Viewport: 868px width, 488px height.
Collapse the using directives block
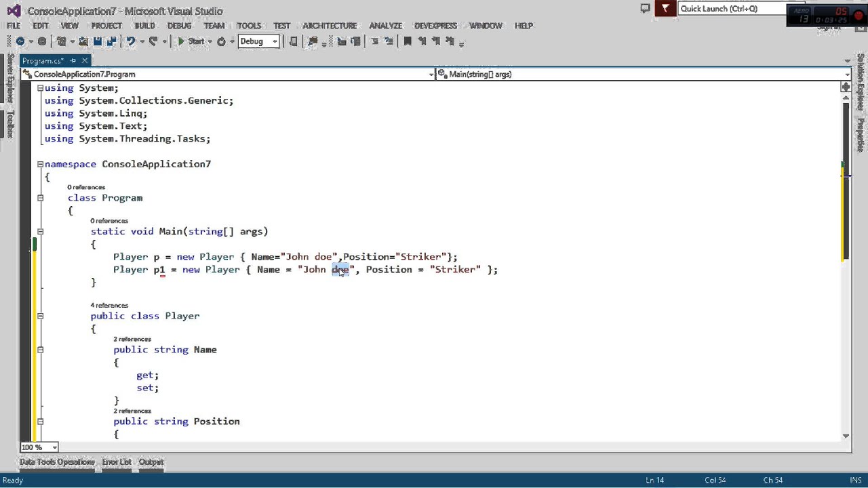pos(40,88)
